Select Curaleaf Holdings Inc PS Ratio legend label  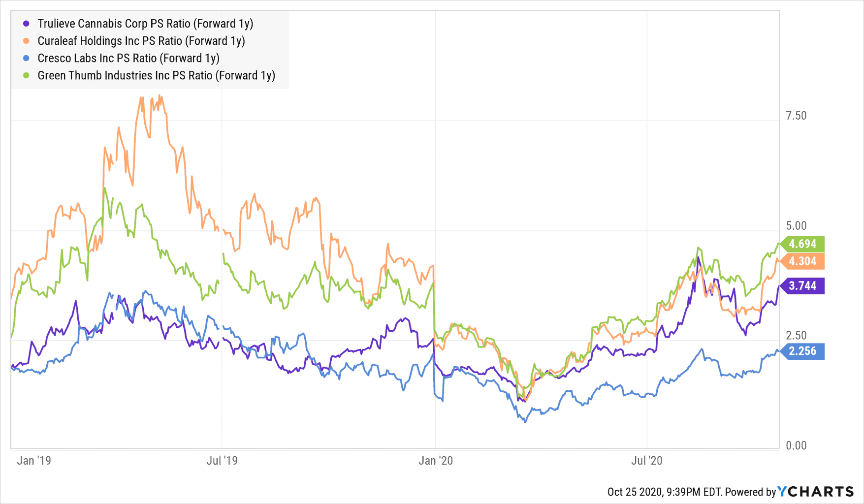(x=141, y=41)
